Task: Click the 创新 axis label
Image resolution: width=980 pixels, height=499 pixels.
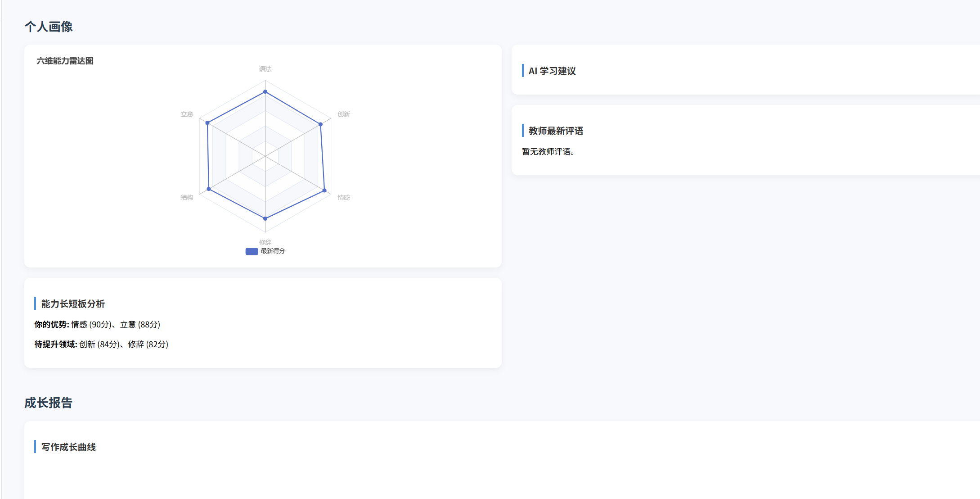Action: coord(344,114)
